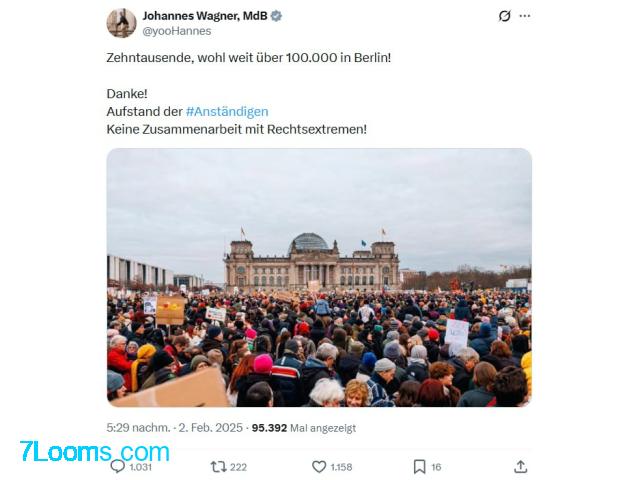Click the 7Looms.com watermark
The height and width of the screenshot is (480, 640).
click(94, 451)
